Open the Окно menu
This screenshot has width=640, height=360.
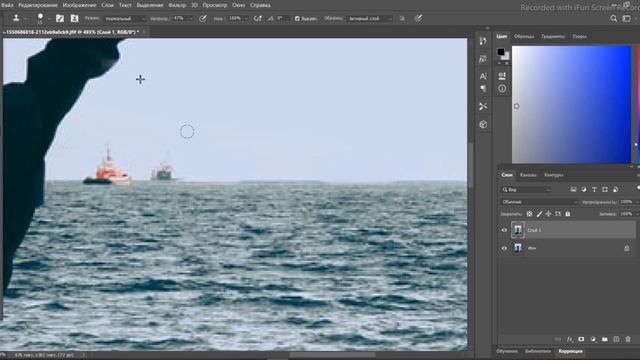click(238, 5)
